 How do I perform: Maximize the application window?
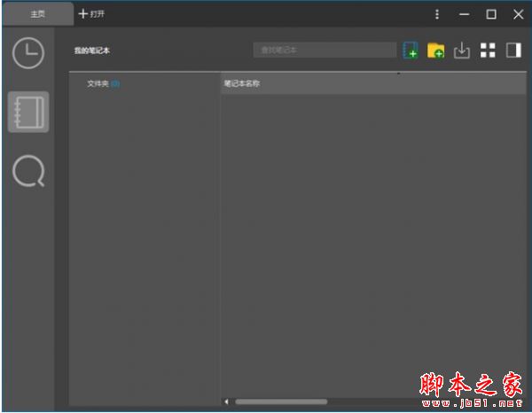(x=491, y=14)
